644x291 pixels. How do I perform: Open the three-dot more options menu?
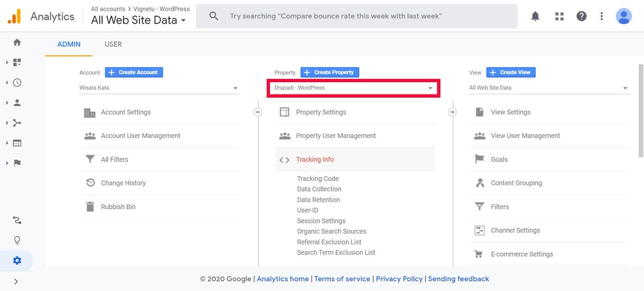[602, 16]
